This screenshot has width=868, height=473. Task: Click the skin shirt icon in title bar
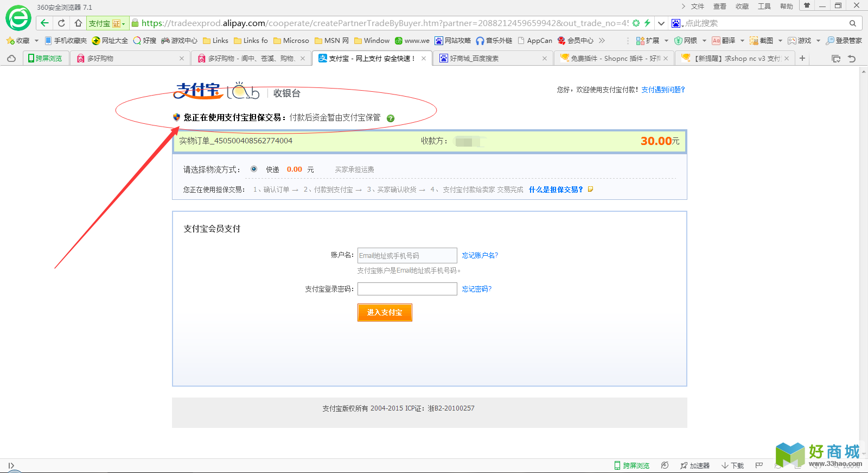[807, 5]
